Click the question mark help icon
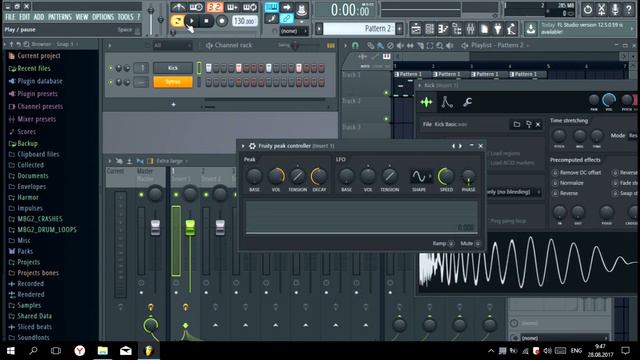The image size is (640, 360). click(x=629, y=9)
